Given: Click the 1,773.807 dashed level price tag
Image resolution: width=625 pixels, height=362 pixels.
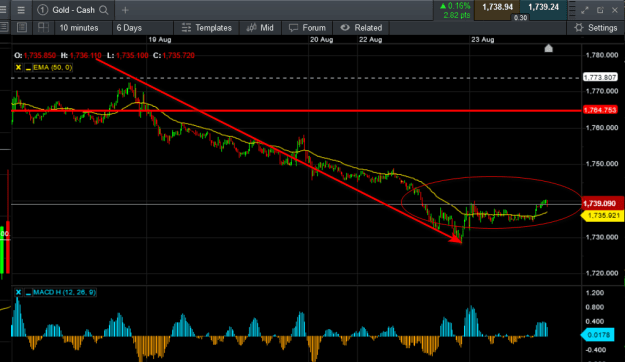Looking at the screenshot, I should (600, 77).
